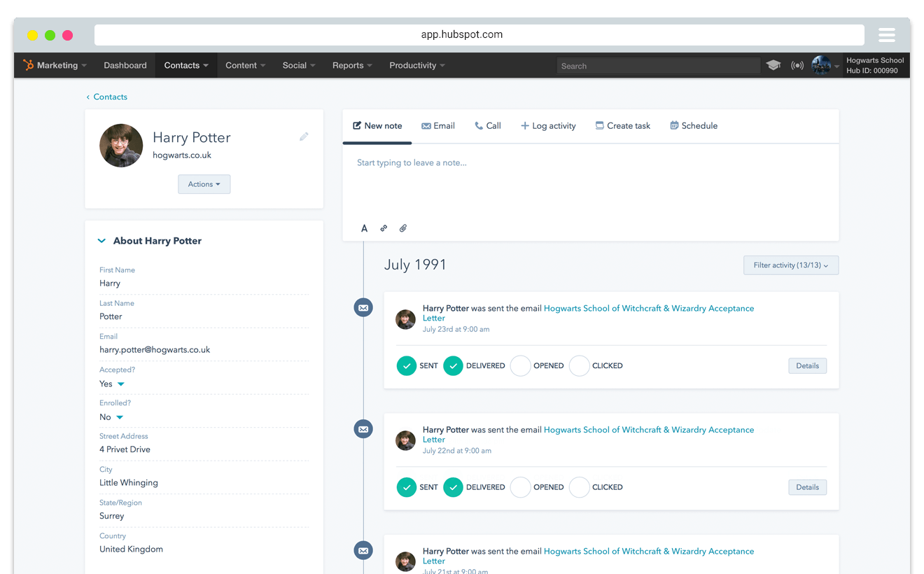Click the Search field in the navbar

(x=658, y=66)
